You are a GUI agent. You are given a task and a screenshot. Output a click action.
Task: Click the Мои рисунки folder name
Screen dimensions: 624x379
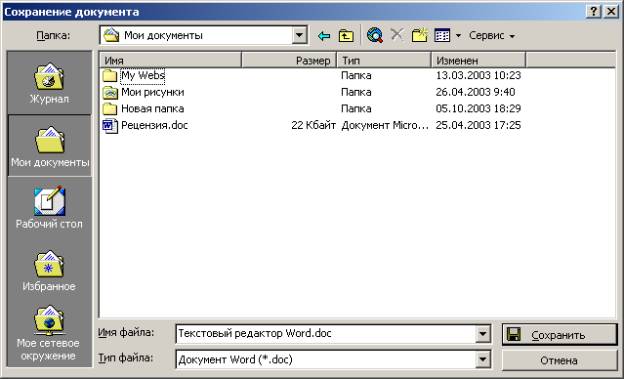(x=153, y=92)
